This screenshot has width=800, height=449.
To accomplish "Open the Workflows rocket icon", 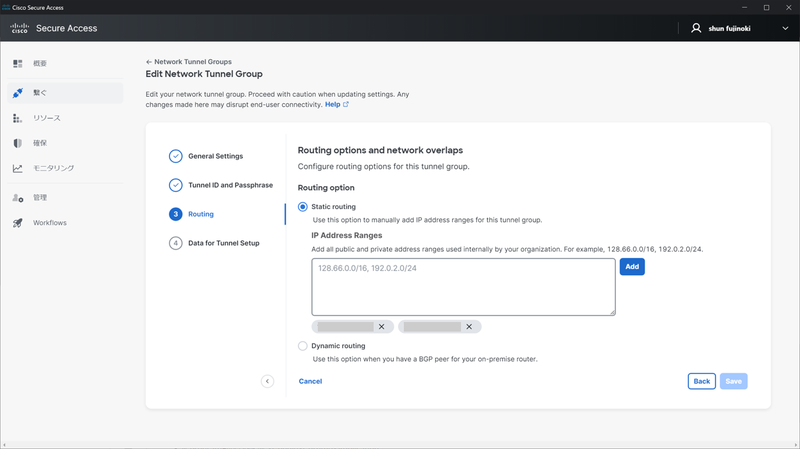I will [18, 223].
